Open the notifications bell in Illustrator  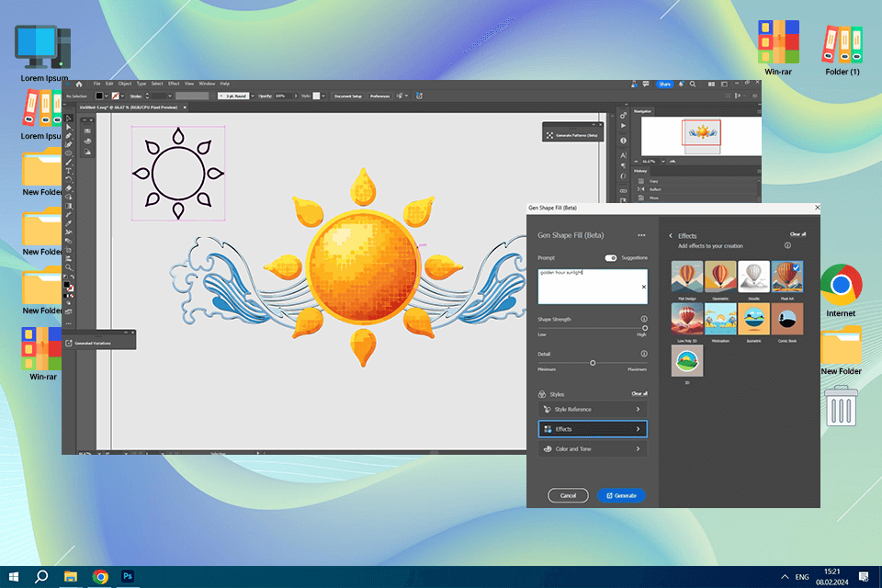681,84
